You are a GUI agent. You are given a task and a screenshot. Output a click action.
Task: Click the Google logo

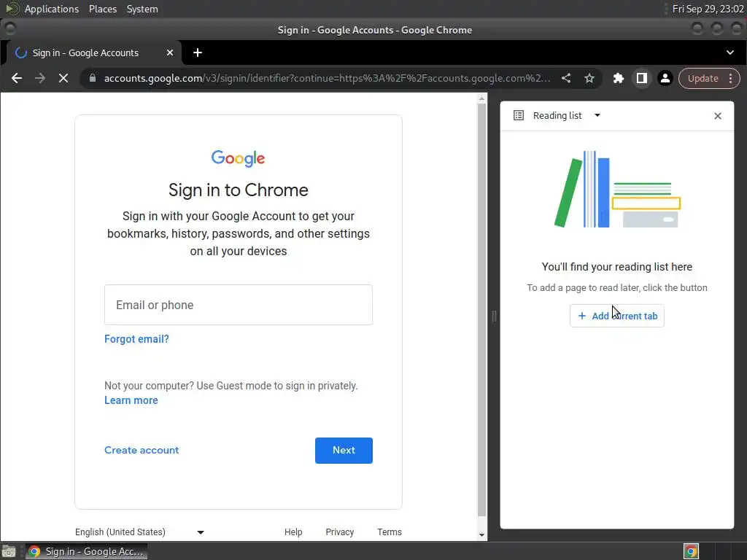point(239,158)
